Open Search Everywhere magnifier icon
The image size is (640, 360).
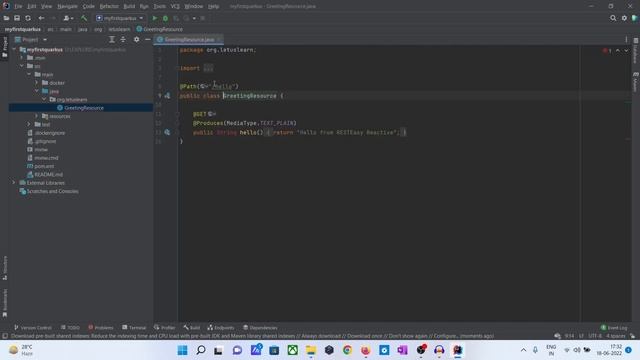coord(613,18)
